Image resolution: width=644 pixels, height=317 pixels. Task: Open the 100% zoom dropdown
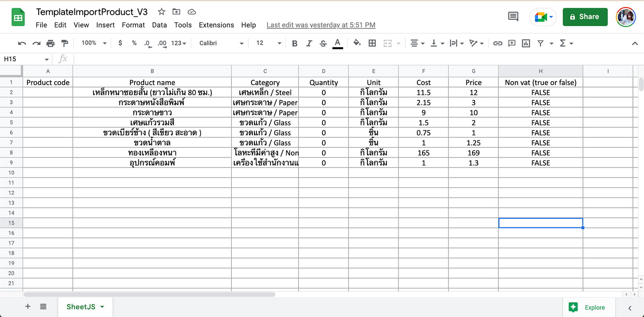click(94, 43)
